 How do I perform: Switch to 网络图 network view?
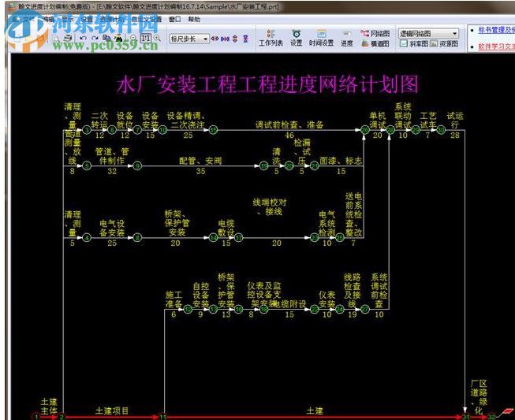coord(375,33)
